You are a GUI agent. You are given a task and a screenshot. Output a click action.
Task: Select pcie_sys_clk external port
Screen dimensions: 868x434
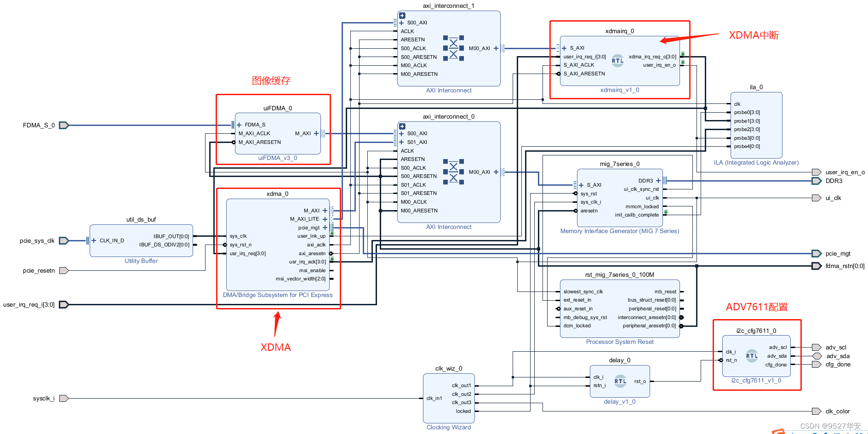click(64, 240)
